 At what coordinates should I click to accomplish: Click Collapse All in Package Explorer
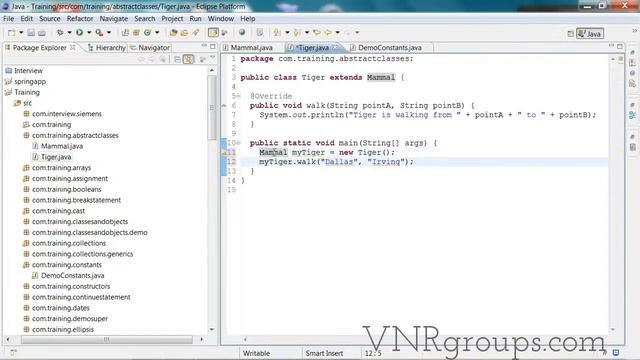coord(177,60)
